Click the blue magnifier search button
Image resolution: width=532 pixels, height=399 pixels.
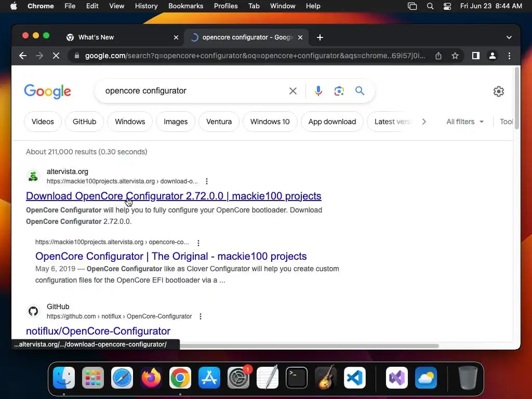[x=360, y=91]
